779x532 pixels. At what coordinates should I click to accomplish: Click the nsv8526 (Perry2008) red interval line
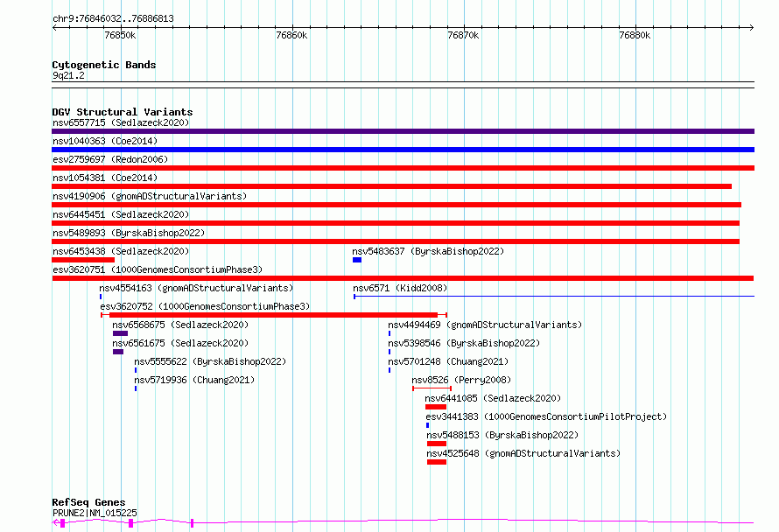(432, 388)
